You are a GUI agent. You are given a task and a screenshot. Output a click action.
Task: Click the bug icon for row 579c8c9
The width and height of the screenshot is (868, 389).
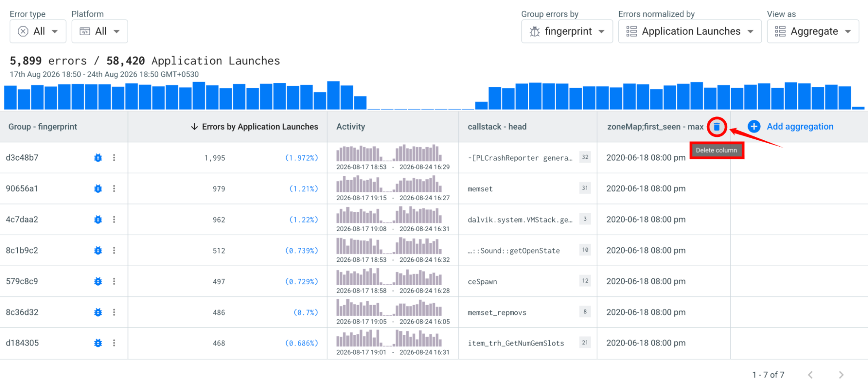[x=98, y=281]
